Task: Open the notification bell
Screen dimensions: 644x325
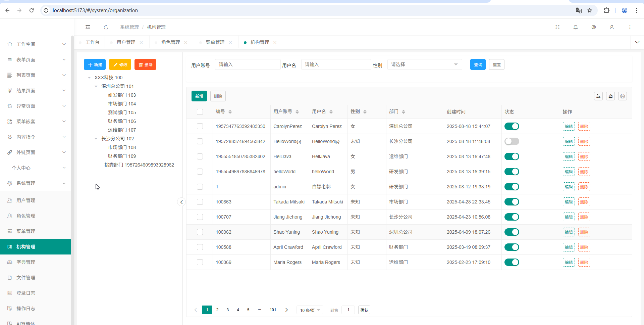Action: [576, 27]
